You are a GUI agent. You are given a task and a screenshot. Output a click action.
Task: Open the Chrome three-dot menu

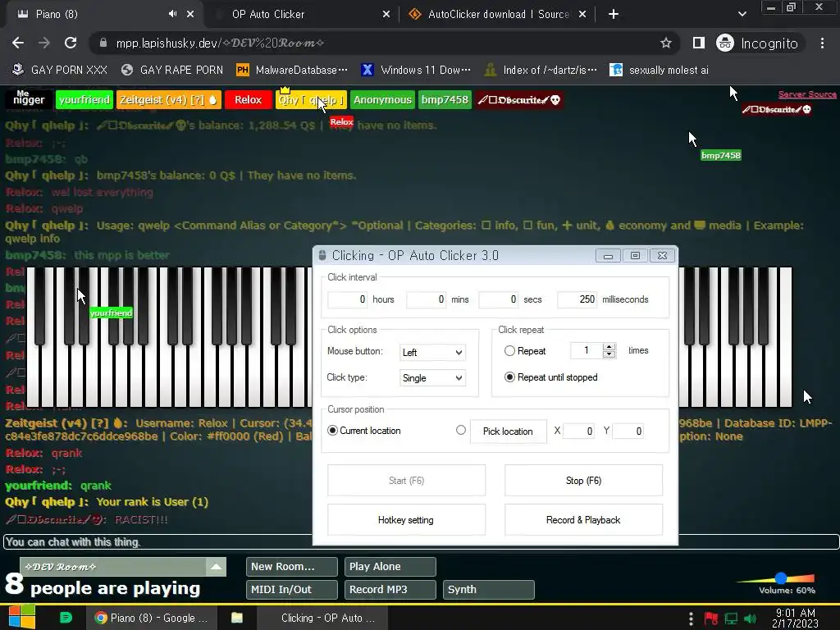tap(822, 43)
